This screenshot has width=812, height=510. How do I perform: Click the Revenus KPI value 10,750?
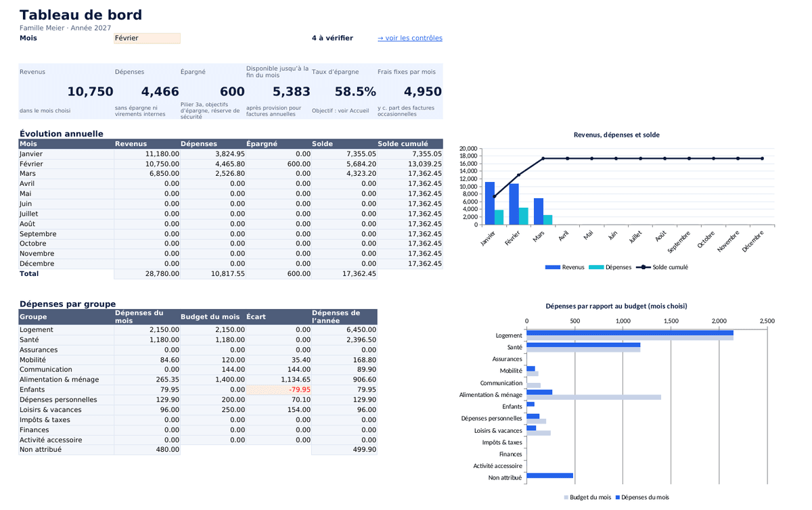pyautogui.click(x=90, y=91)
